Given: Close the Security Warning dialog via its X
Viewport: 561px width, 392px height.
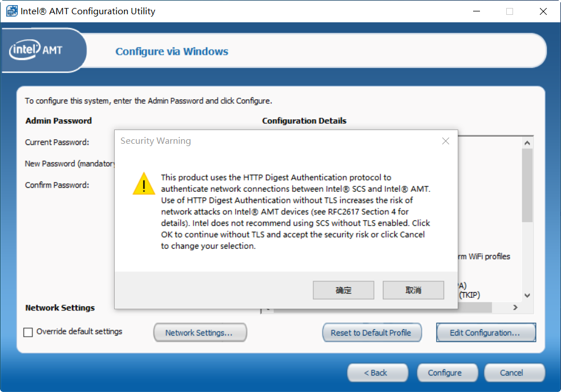Looking at the screenshot, I should point(446,141).
